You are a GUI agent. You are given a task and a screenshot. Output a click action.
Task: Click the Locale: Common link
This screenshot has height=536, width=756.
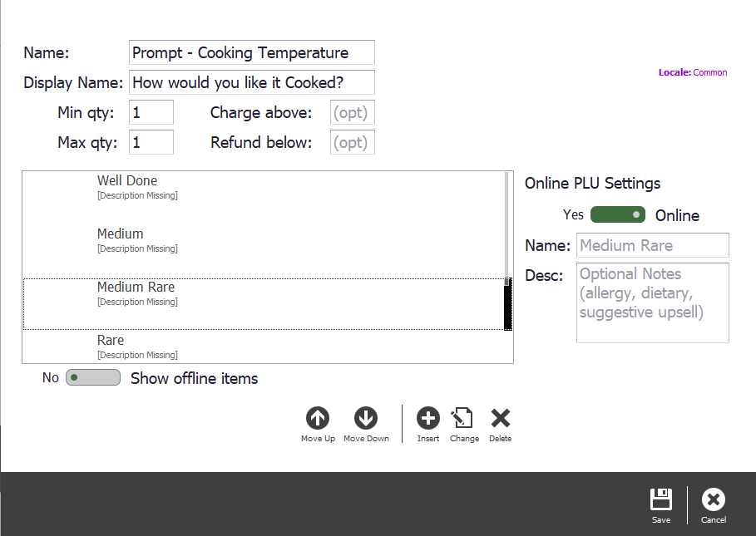tap(693, 72)
